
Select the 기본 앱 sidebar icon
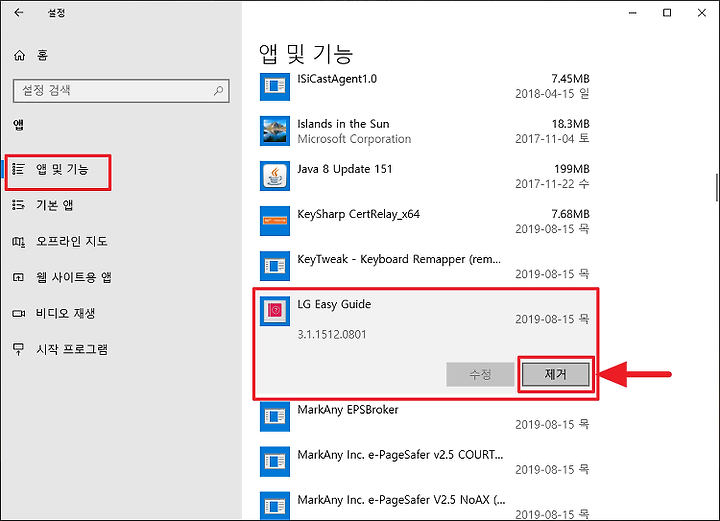[18, 205]
